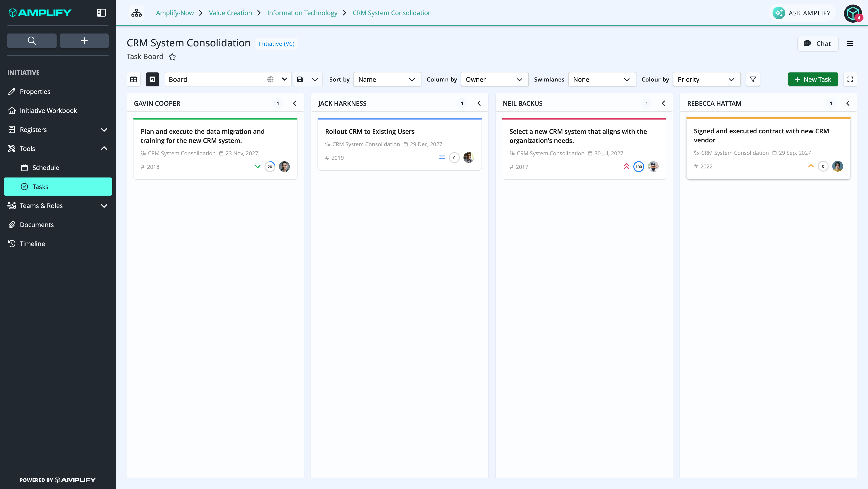Click the New Task button

813,79
